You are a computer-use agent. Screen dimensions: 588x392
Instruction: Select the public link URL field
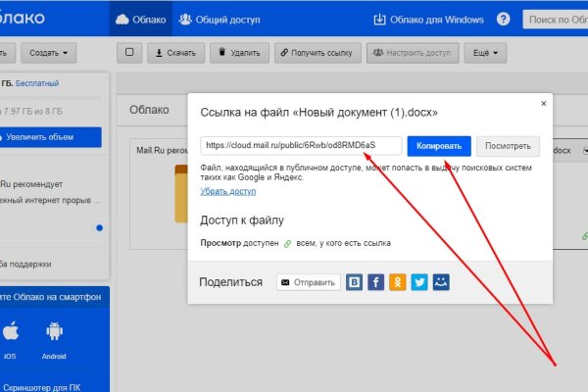[x=301, y=146]
